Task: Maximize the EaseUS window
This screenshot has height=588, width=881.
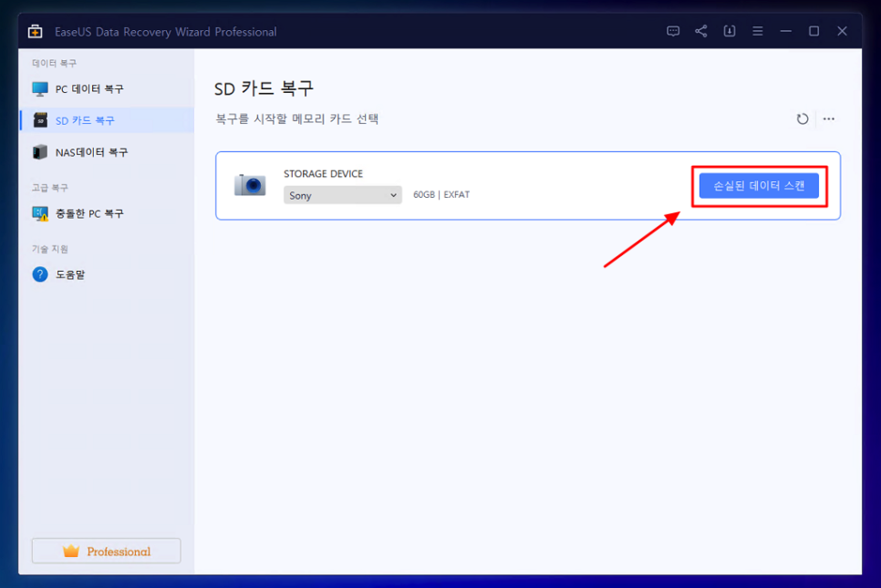Action: click(814, 31)
